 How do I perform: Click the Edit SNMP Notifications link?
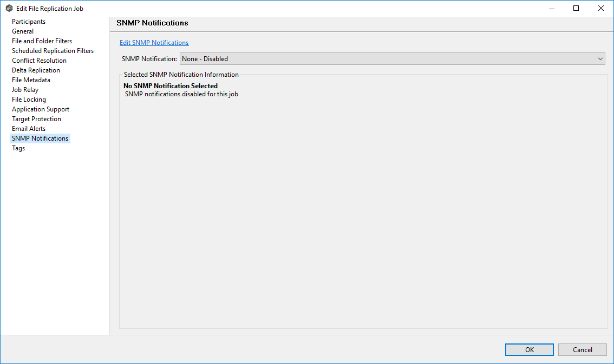[154, 43]
